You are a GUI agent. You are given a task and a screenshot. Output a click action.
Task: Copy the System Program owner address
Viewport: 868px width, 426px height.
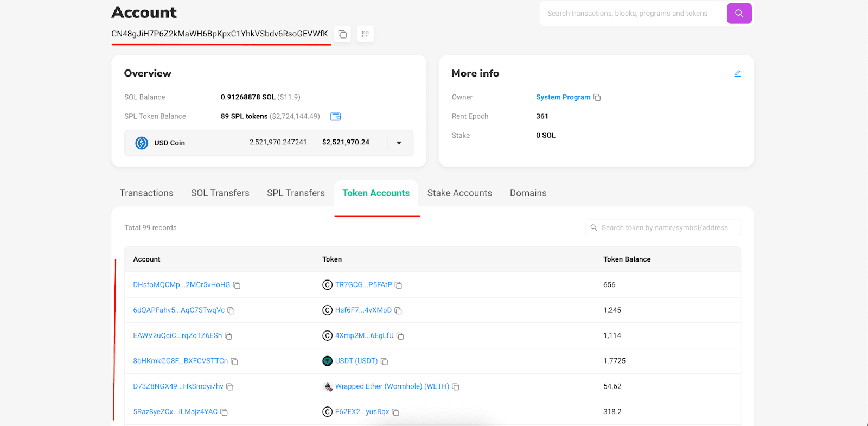597,98
